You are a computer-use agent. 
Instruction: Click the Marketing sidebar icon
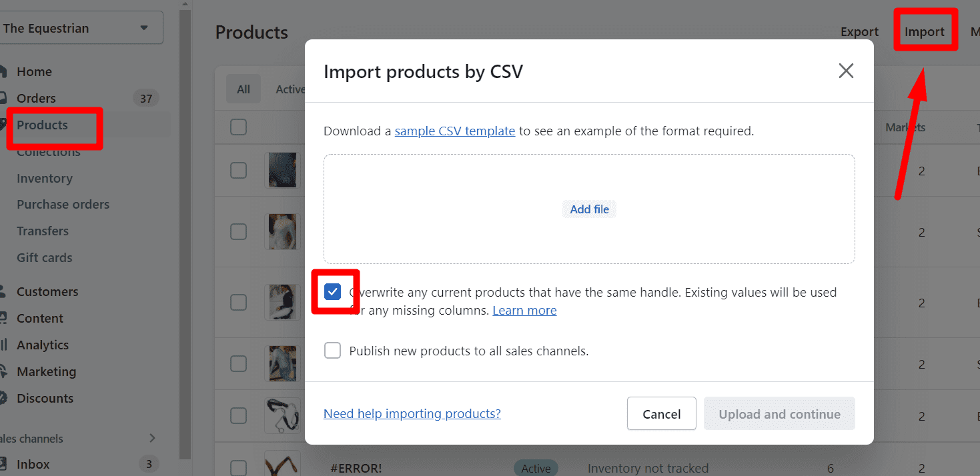click(x=3, y=371)
